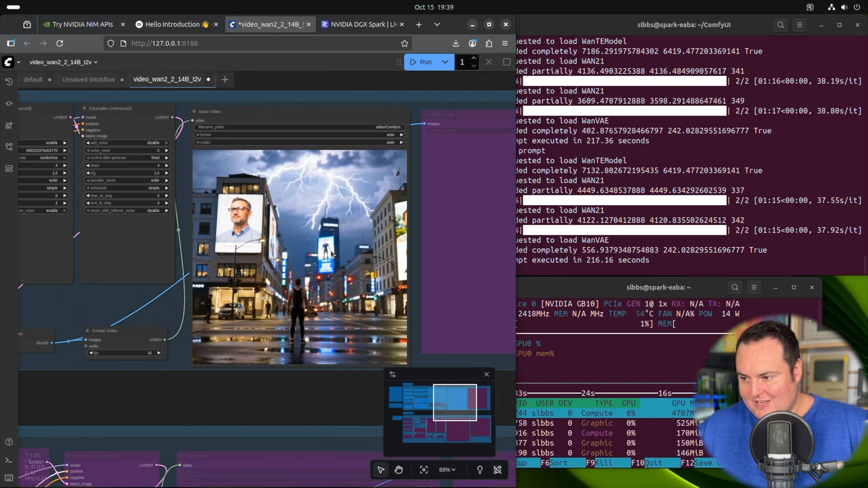This screenshot has width=868, height=488.
Task: Toggle return_with_leftover_noise setting
Action: 153,210
